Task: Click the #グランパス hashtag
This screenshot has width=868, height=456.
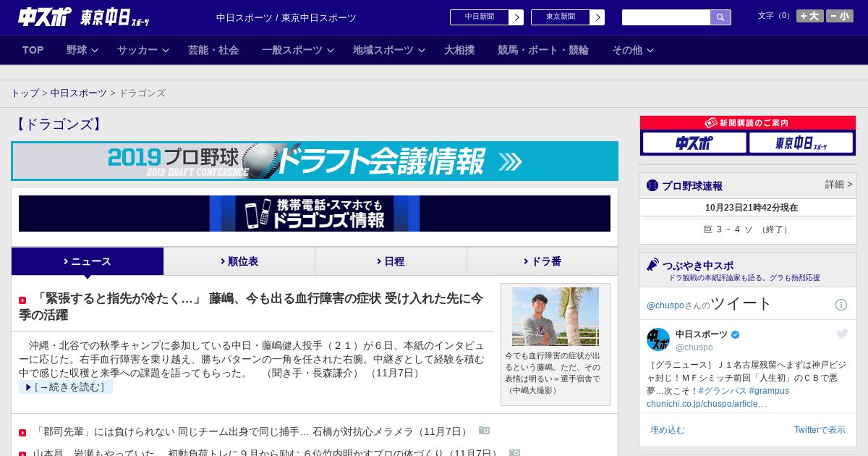Action: (722, 391)
